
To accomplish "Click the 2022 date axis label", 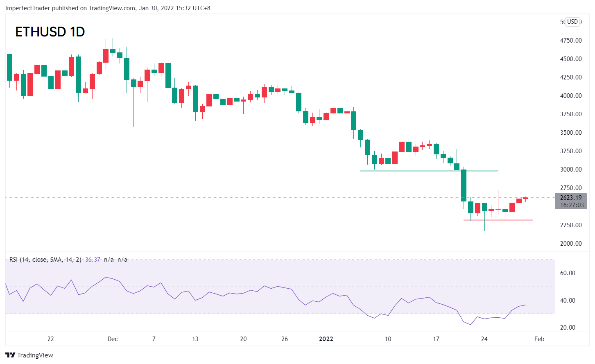I will 326,339.
